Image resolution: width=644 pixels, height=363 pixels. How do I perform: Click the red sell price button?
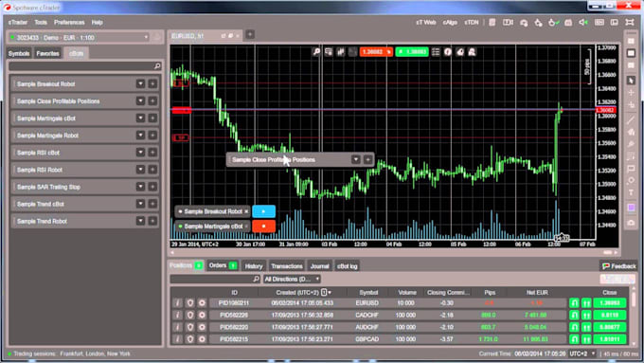376,52
